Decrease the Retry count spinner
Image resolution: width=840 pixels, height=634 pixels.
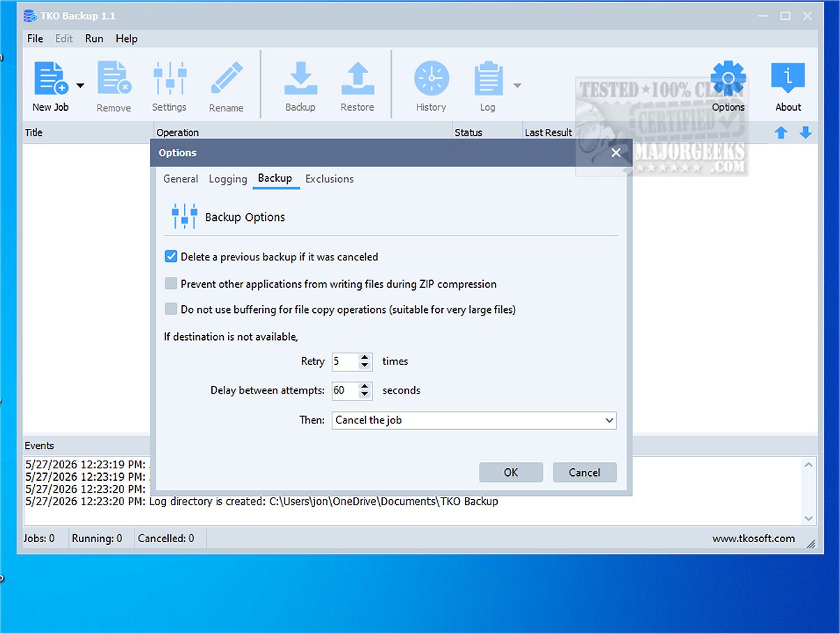(365, 366)
